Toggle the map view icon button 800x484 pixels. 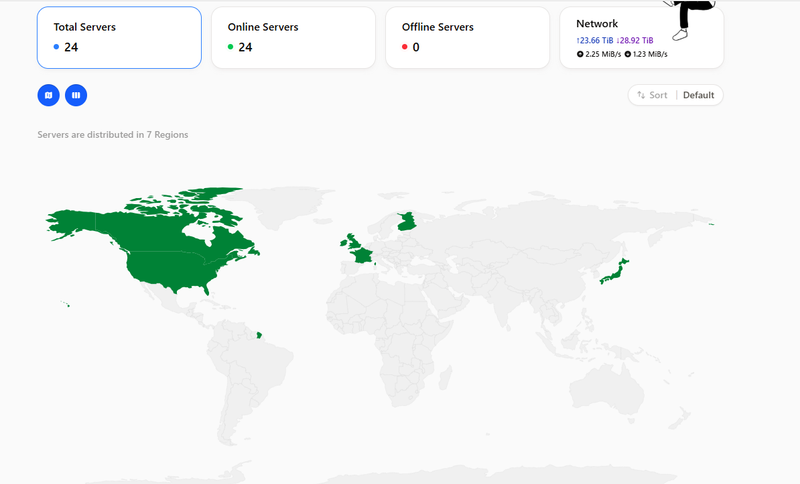[48, 95]
